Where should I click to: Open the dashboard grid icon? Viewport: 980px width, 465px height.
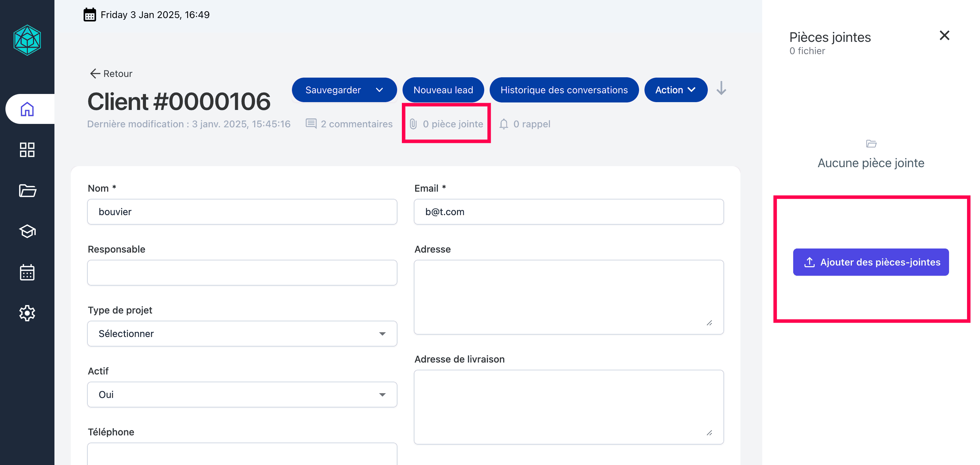[x=27, y=150]
